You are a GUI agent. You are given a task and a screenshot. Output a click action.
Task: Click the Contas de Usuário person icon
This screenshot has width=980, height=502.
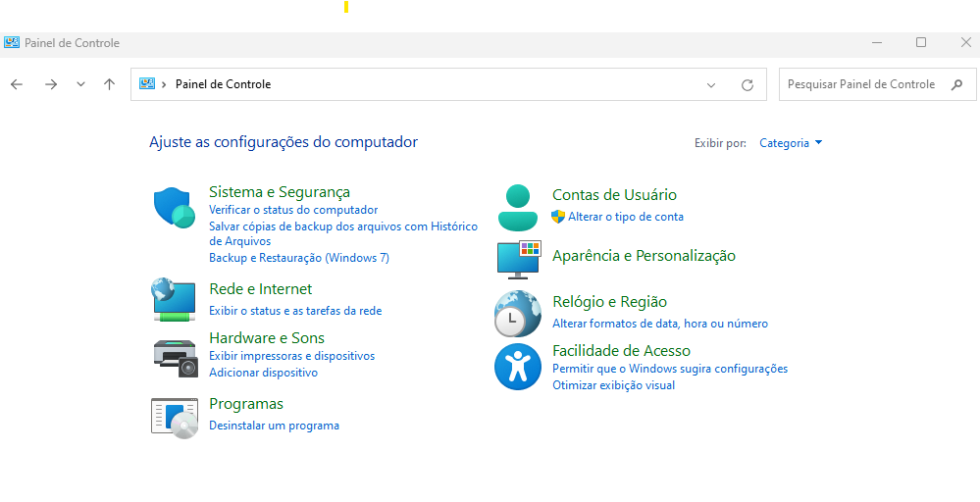coord(517,207)
